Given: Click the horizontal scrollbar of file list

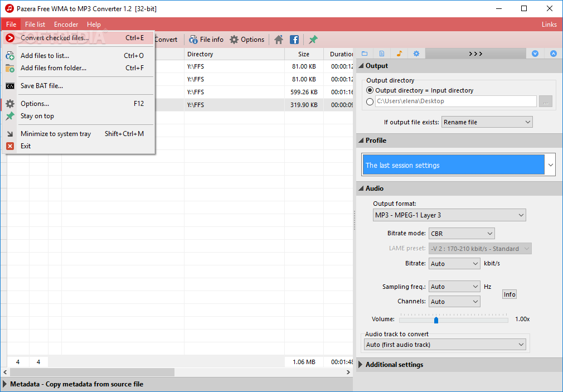Looking at the screenshot, I should [x=92, y=372].
